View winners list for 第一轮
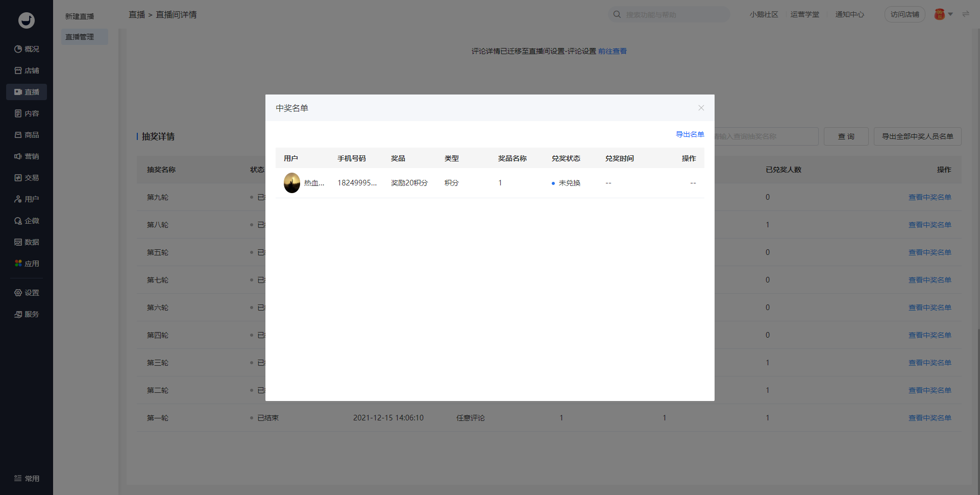 [x=929, y=418]
